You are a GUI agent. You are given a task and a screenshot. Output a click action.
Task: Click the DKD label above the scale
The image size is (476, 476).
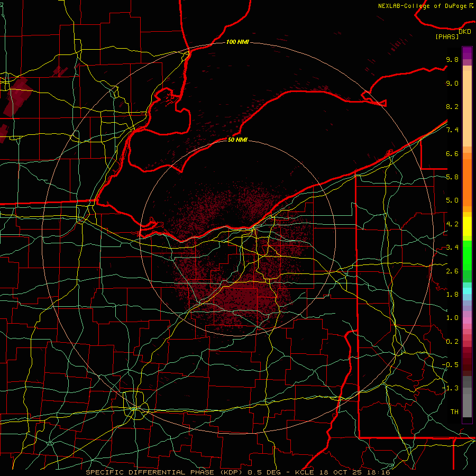464,31
